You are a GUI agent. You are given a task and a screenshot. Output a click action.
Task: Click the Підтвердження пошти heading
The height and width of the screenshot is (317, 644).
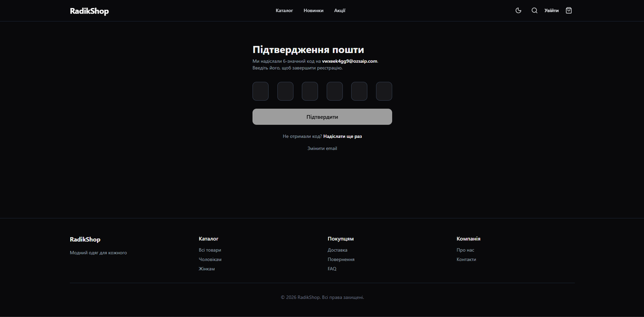[x=309, y=50]
